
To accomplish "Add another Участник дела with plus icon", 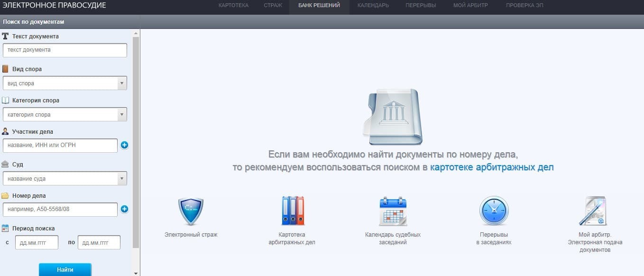I will pyautogui.click(x=124, y=145).
